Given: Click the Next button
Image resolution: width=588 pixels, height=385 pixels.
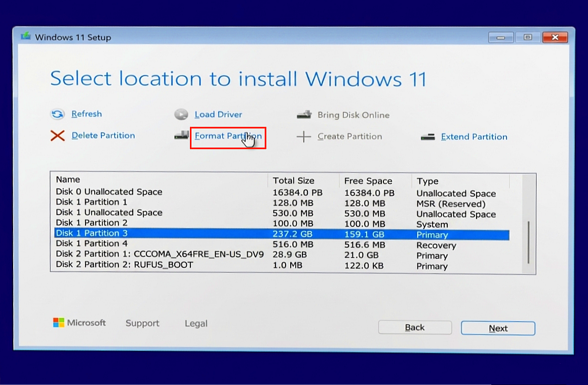Looking at the screenshot, I should (x=498, y=328).
